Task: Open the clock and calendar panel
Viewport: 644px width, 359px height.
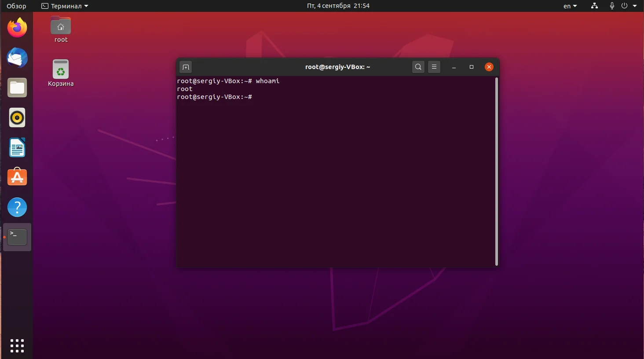Action: tap(338, 6)
